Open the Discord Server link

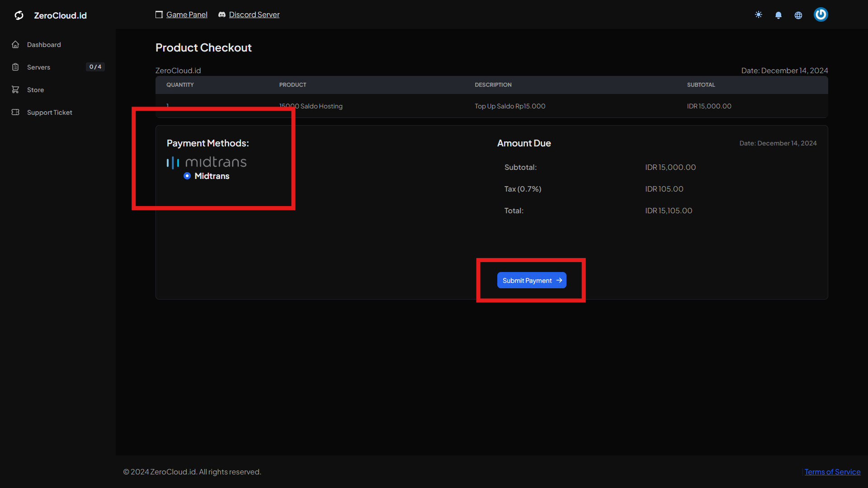[254, 14]
